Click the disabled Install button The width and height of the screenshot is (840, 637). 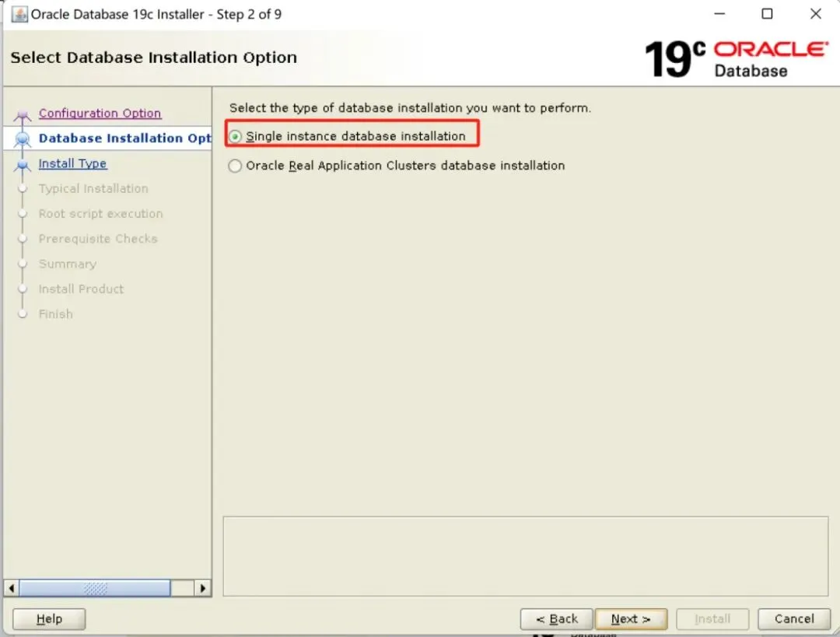[712, 619]
